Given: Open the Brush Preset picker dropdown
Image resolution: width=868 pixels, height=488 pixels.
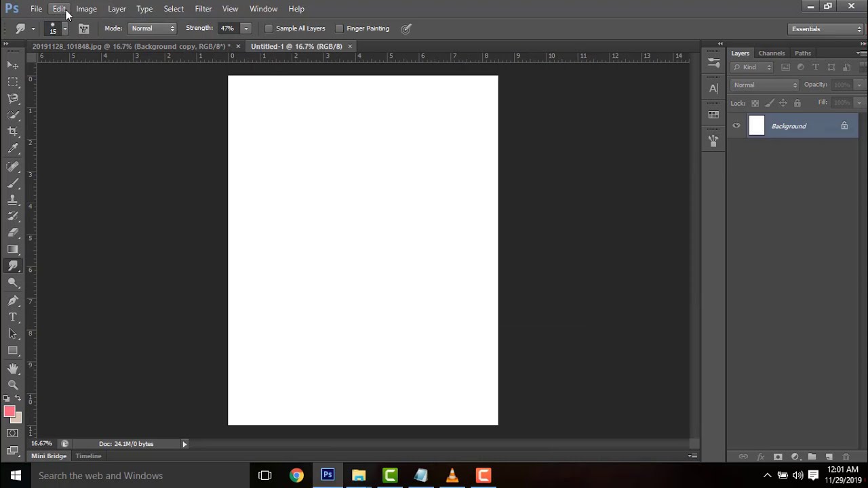Looking at the screenshot, I should point(64,28).
